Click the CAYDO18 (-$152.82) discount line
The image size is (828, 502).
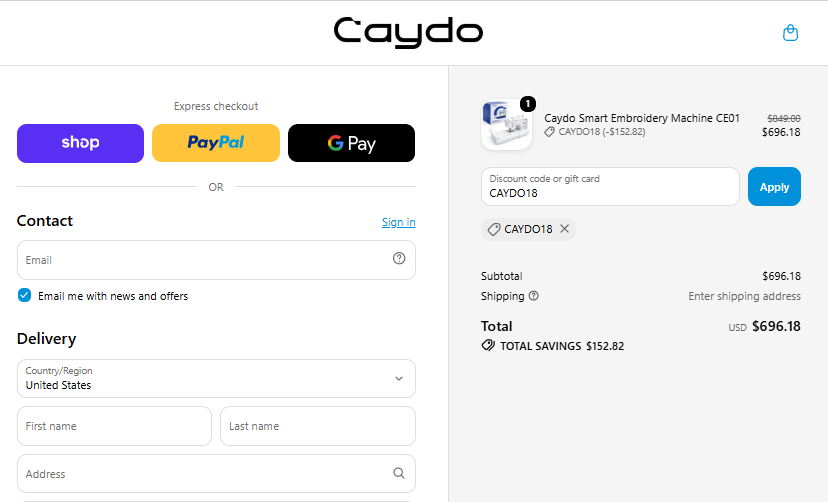(x=601, y=132)
